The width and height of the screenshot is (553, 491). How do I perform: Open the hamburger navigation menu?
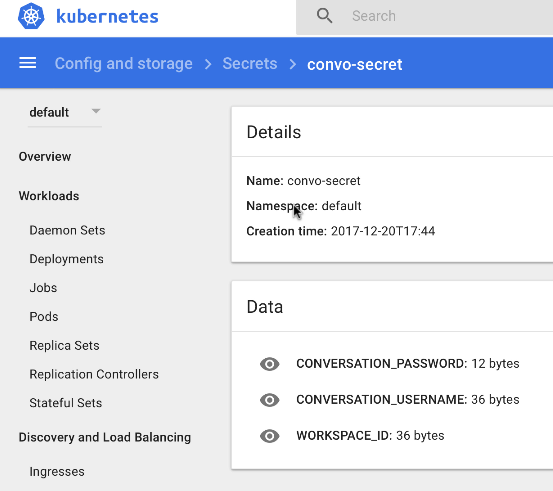tap(28, 63)
